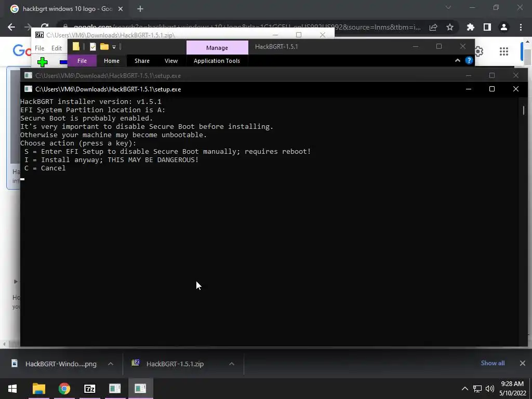The image size is (532, 399).
Task: Open the volume speaker tray icon
Action: [489, 389]
